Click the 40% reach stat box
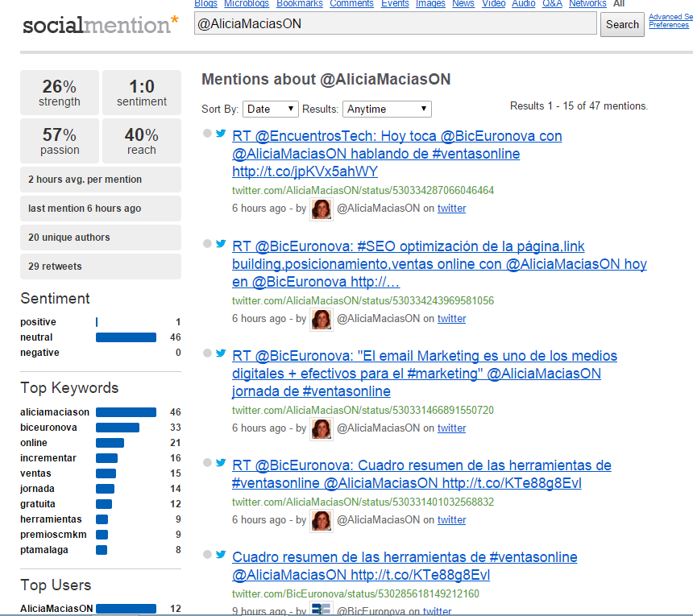This screenshot has width=693, height=616. pyautogui.click(x=142, y=141)
